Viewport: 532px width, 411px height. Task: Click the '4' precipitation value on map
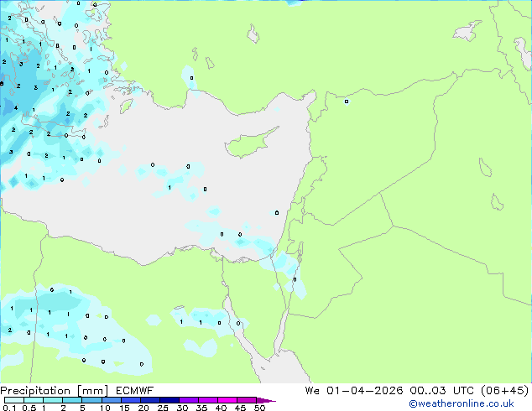pyautogui.click(x=16, y=108)
